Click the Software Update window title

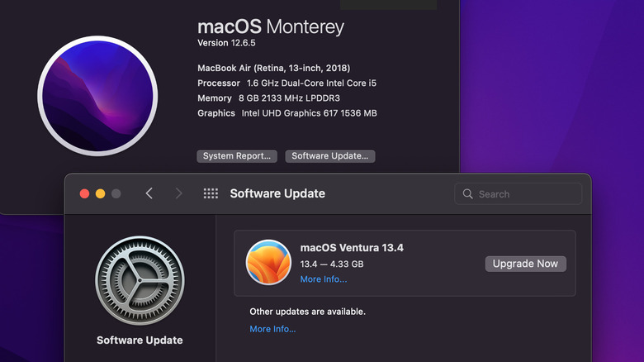click(277, 193)
